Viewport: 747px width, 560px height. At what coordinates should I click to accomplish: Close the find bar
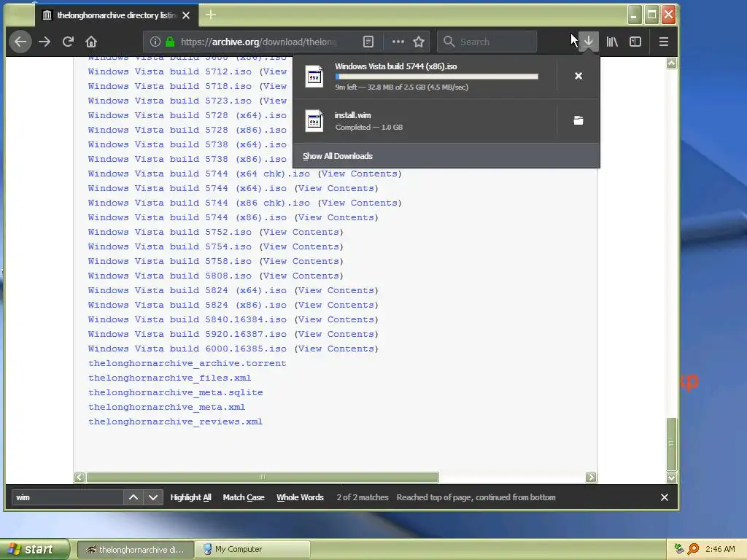pos(665,497)
